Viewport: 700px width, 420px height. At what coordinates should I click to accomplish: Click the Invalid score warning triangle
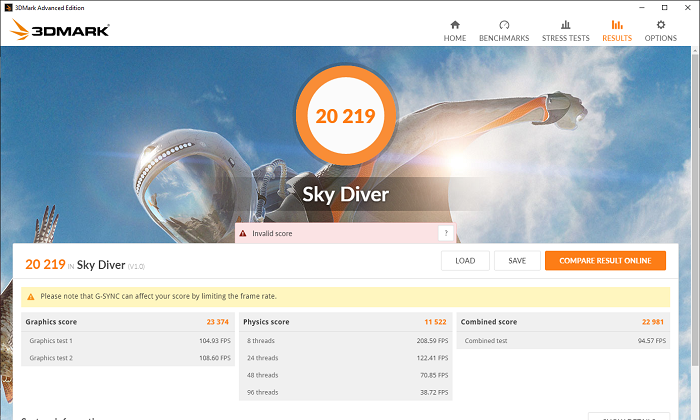point(242,233)
